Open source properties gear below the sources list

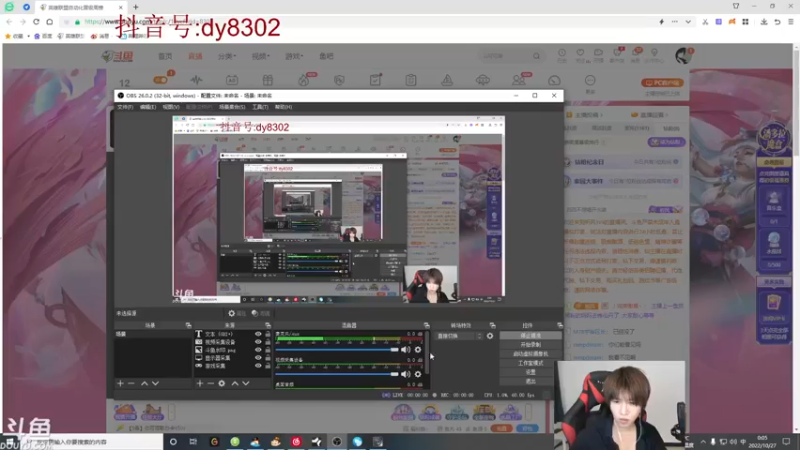point(222,383)
